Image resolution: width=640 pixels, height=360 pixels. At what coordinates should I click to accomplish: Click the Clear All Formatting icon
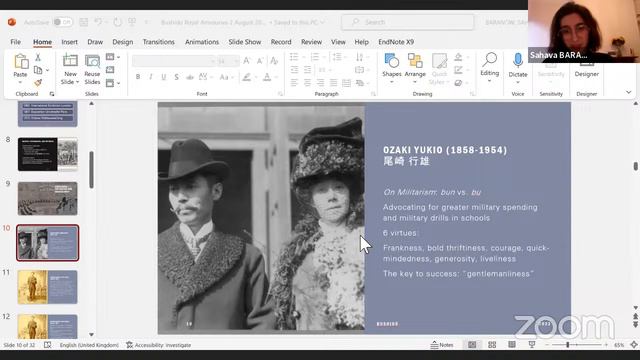[x=274, y=61]
